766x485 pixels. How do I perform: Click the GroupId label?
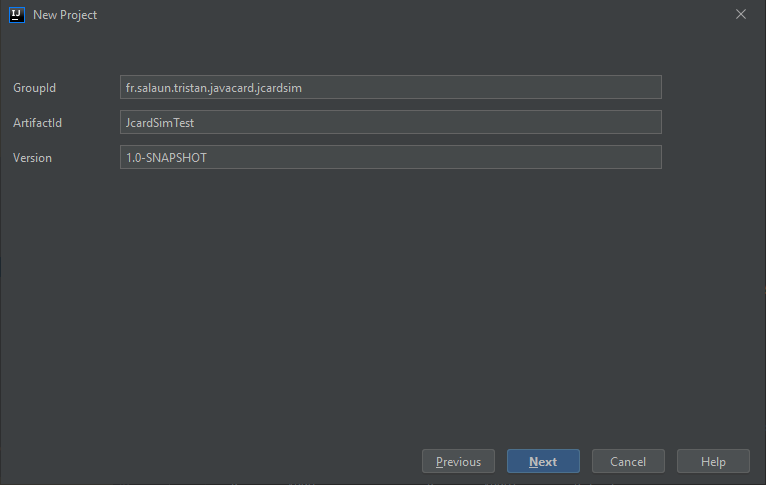click(34, 88)
